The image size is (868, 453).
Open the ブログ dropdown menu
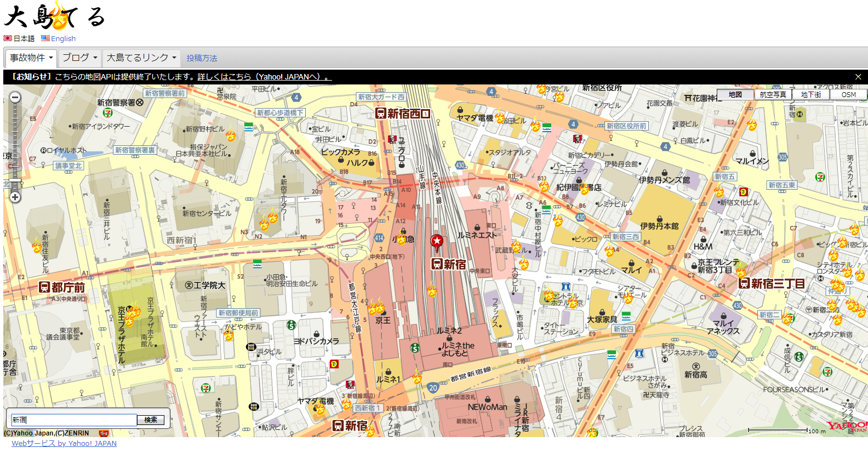coord(79,58)
